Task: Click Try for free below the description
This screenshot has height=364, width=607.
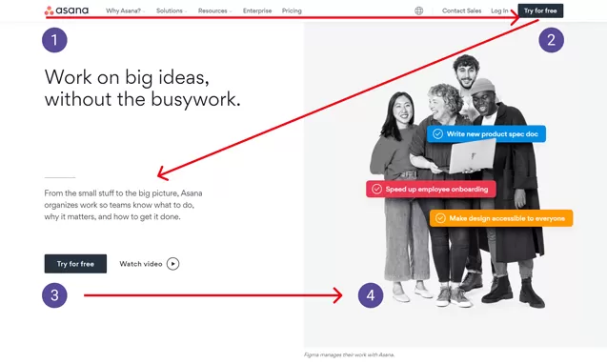Action: (x=75, y=264)
